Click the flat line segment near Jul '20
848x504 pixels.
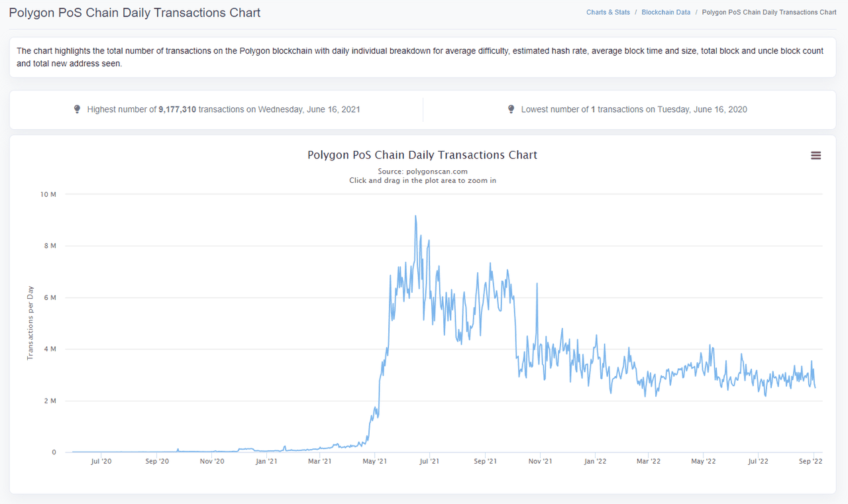(x=101, y=451)
